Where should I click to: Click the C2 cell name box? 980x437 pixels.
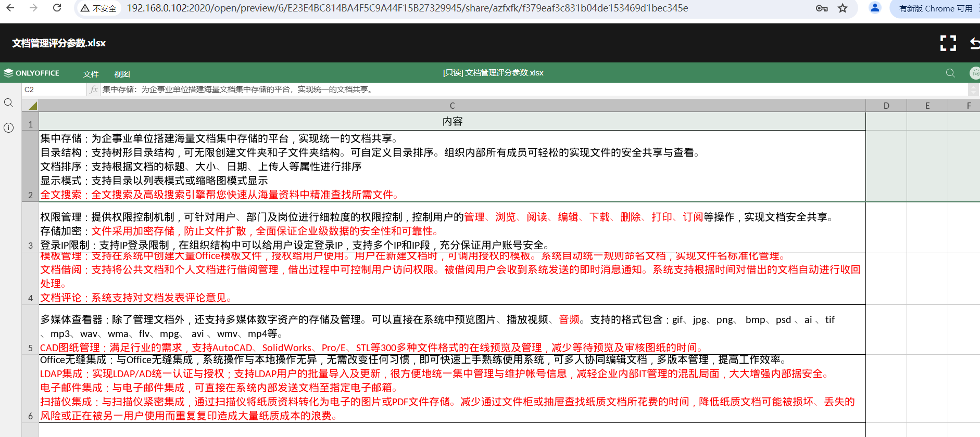pyautogui.click(x=52, y=89)
